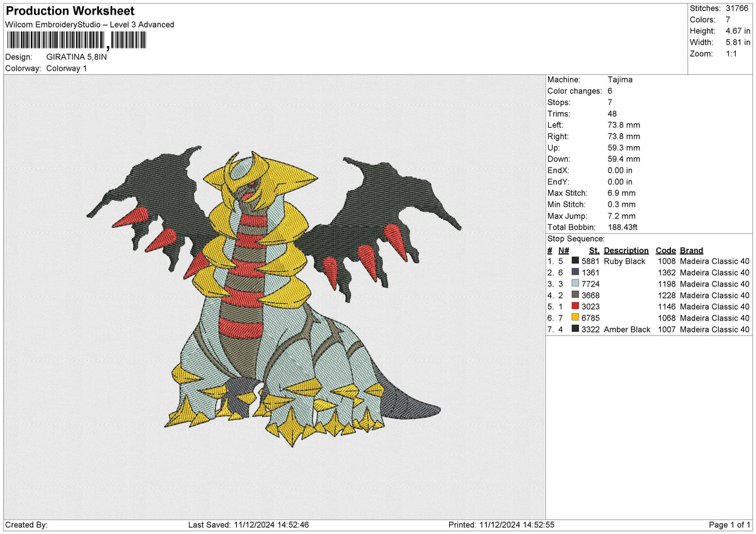Click thread code 1068

click(x=667, y=318)
